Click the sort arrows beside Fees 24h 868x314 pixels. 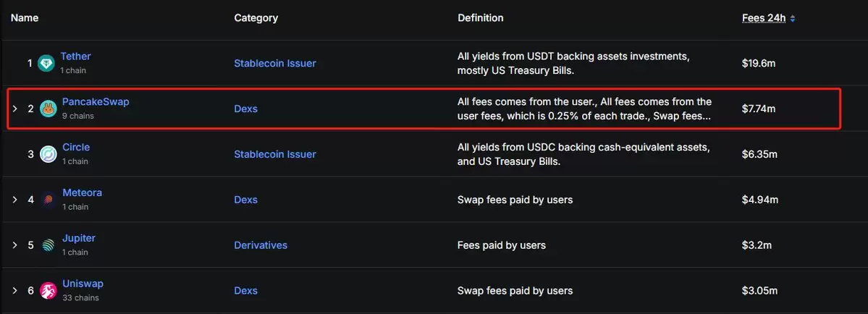793,18
